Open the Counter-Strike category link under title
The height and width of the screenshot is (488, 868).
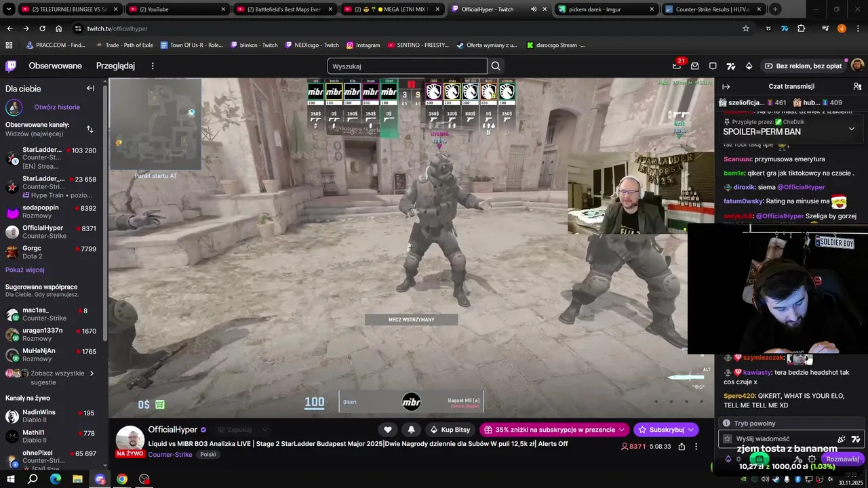coord(170,455)
